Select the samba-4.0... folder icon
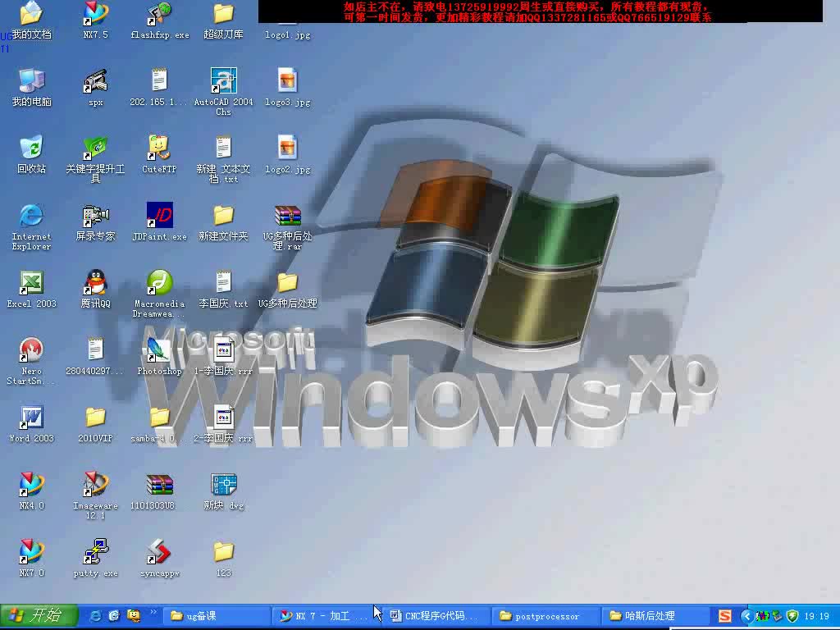The height and width of the screenshot is (630, 840). [x=159, y=418]
